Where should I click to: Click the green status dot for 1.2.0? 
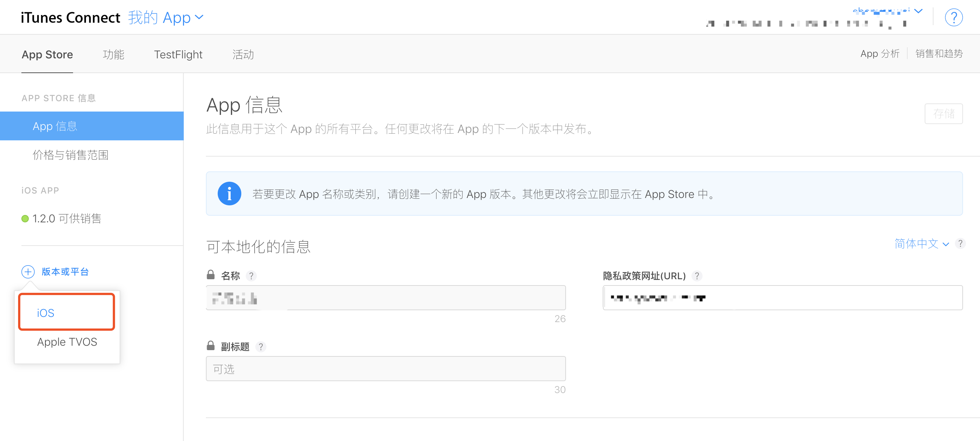click(x=25, y=219)
